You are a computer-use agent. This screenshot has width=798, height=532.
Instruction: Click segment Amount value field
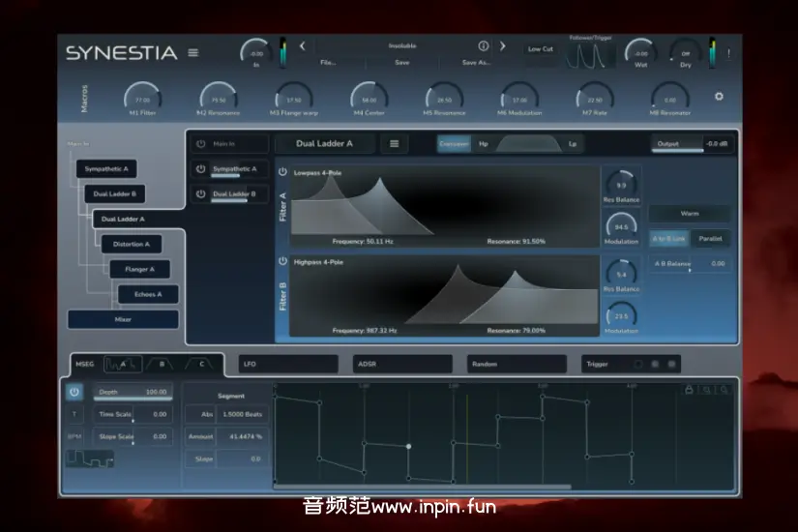click(x=242, y=437)
